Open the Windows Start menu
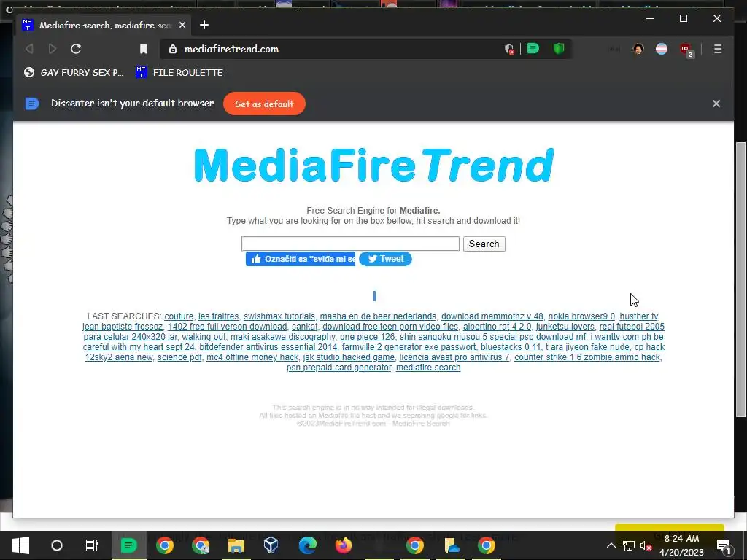747x560 pixels. (x=20, y=545)
